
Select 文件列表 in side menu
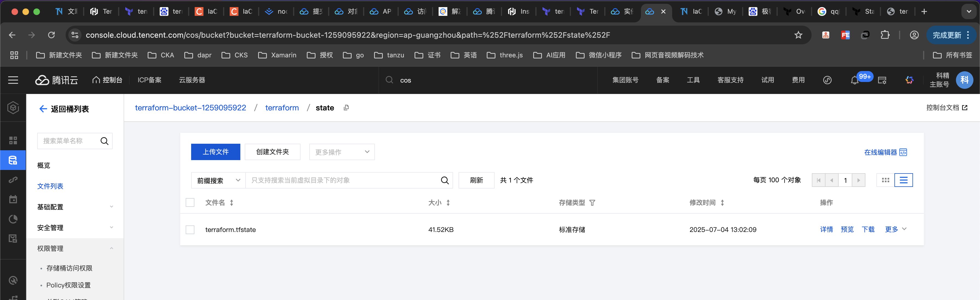[x=50, y=186]
